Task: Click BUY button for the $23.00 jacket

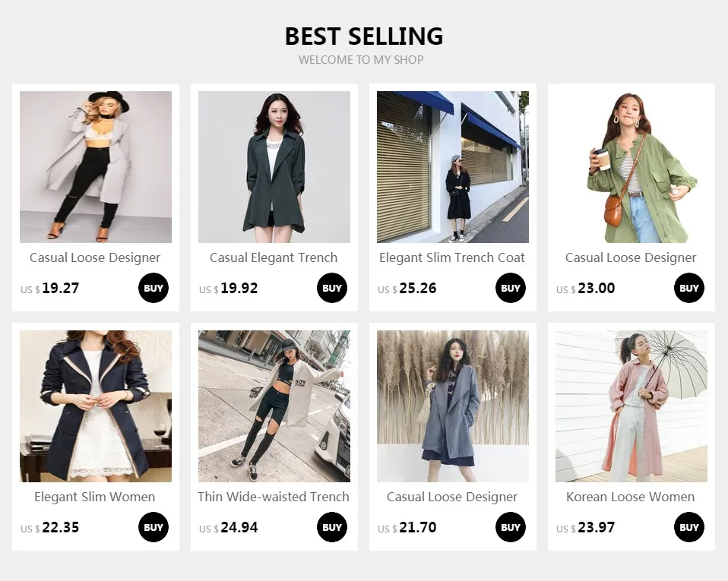Action: tap(689, 288)
